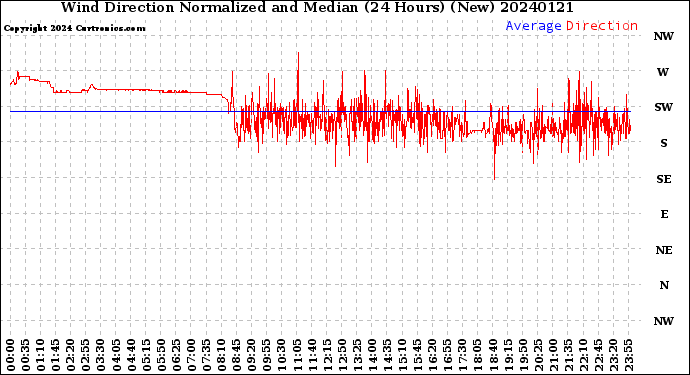
Task: Click the 08:10 time label
Action: tap(221, 355)
